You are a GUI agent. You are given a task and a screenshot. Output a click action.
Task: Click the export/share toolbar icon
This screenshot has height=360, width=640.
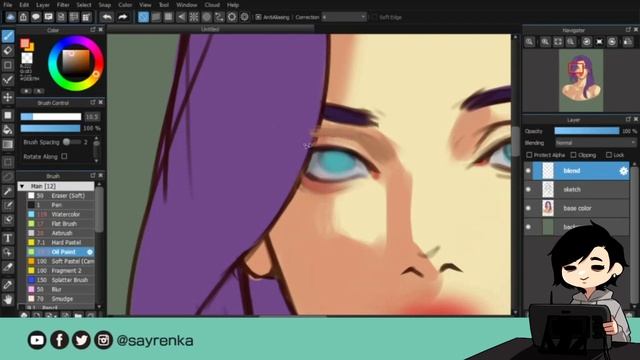pos(23,17)
